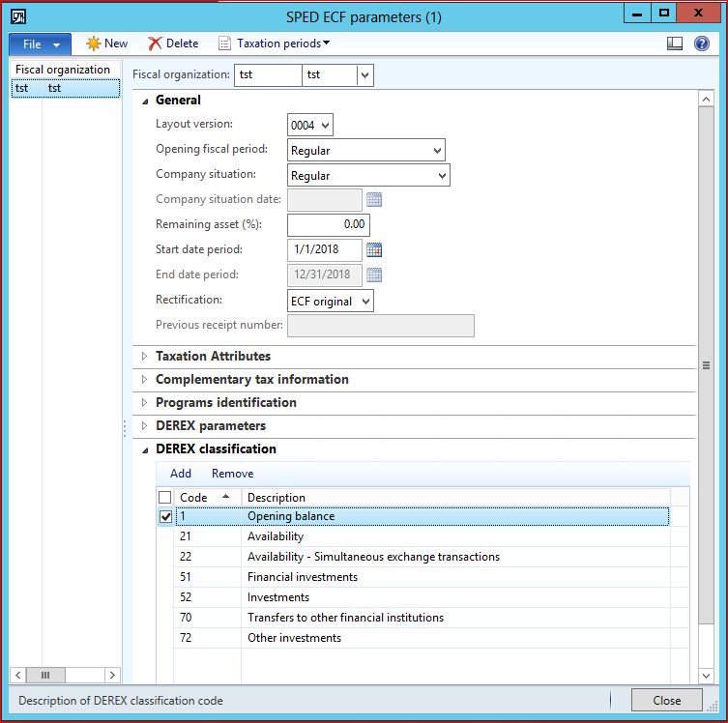The width and height of the screenshot is (728, 723).
Task: Select the Other investments row
Action: [422, 638]
